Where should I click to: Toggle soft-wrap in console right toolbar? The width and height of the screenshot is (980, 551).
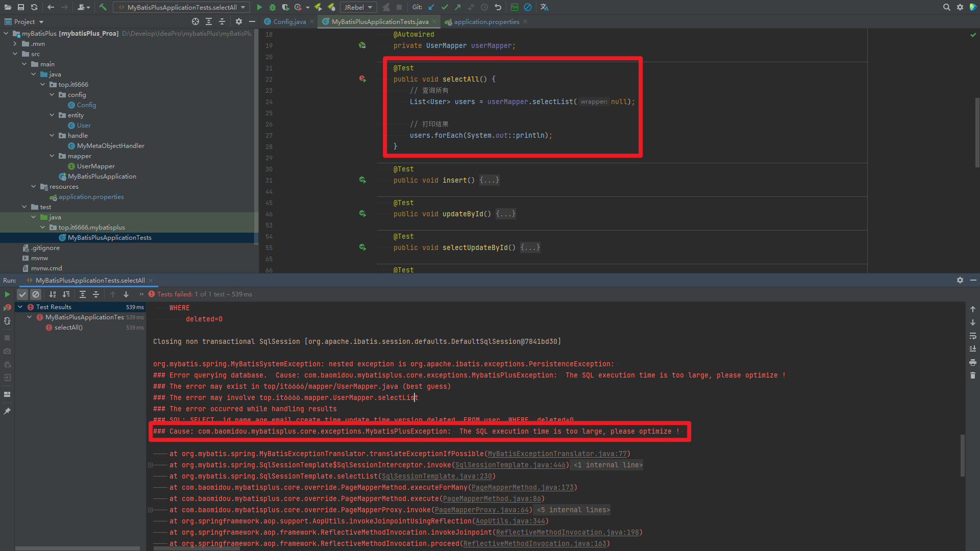tap(973, 336)
